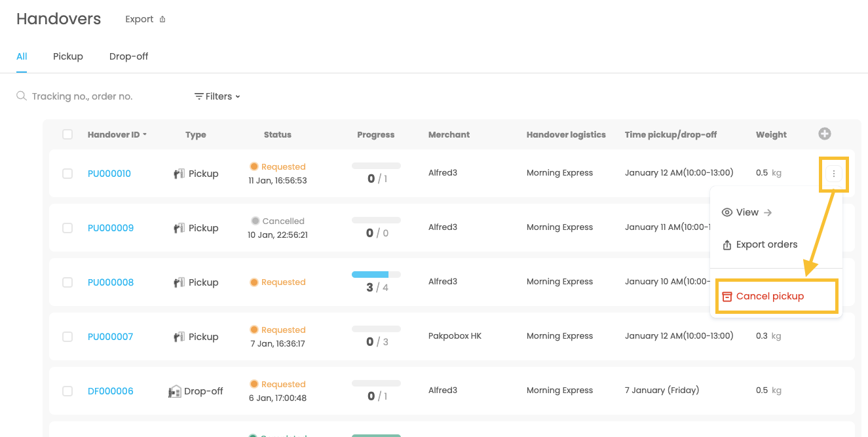This screenshot has width=868, height=437.
Task: Select the checkbox for PU000007 row
Action: [x=67, y=337]
